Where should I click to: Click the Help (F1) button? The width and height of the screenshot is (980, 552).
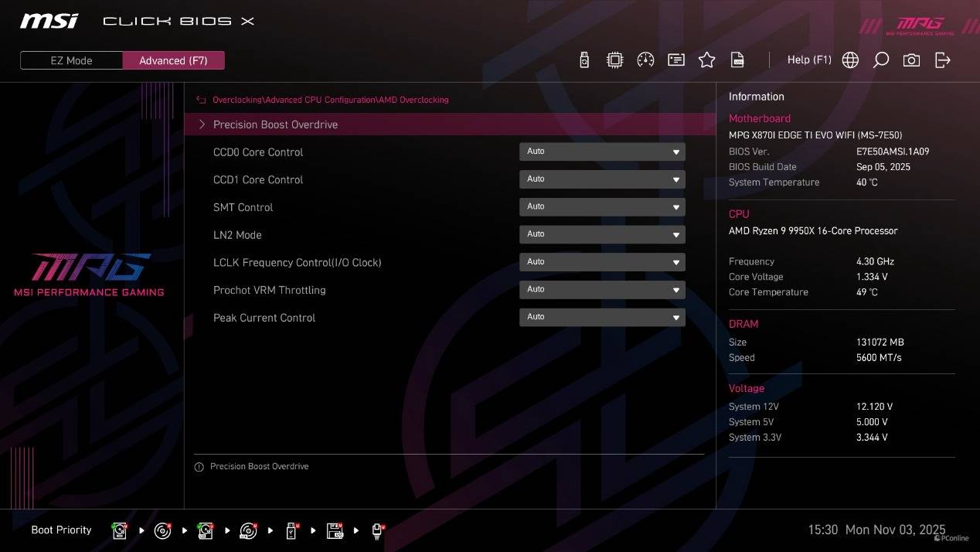pyautogui.click(x=809, y=60)
